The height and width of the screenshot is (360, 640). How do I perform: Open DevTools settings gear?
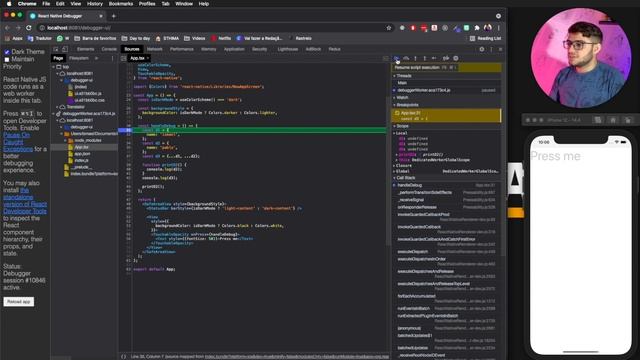[482, 49]
